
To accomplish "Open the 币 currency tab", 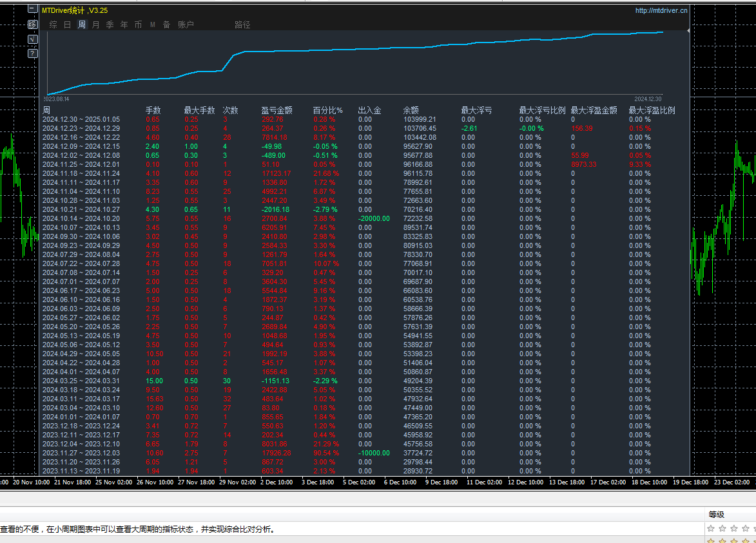I will pyautogui.click(x=139, y=25).
